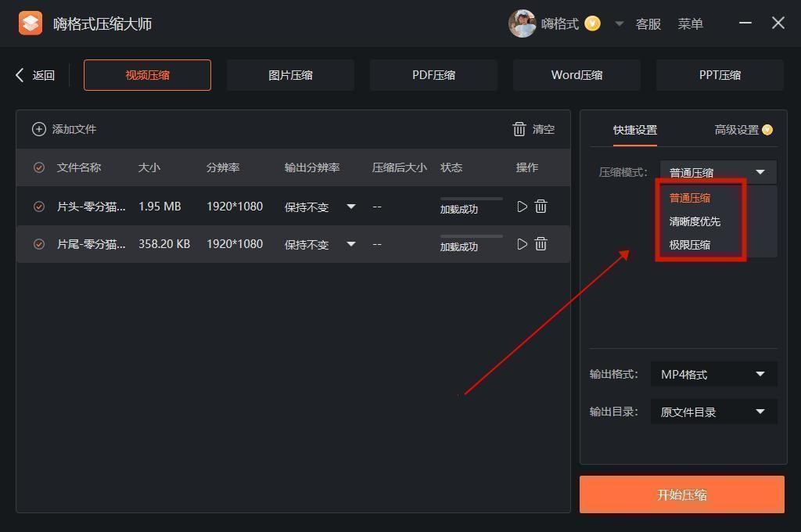Open the user avatar picture

click(522, 23)
